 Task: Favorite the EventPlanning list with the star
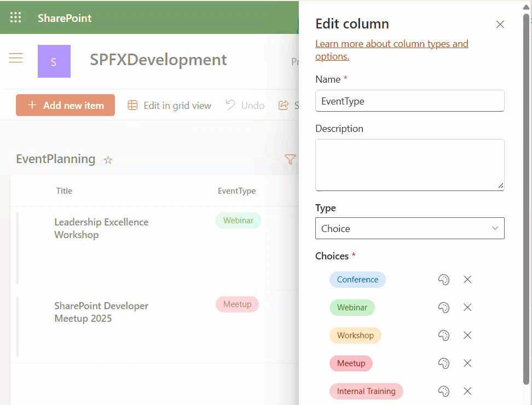[x=108, y=160]
